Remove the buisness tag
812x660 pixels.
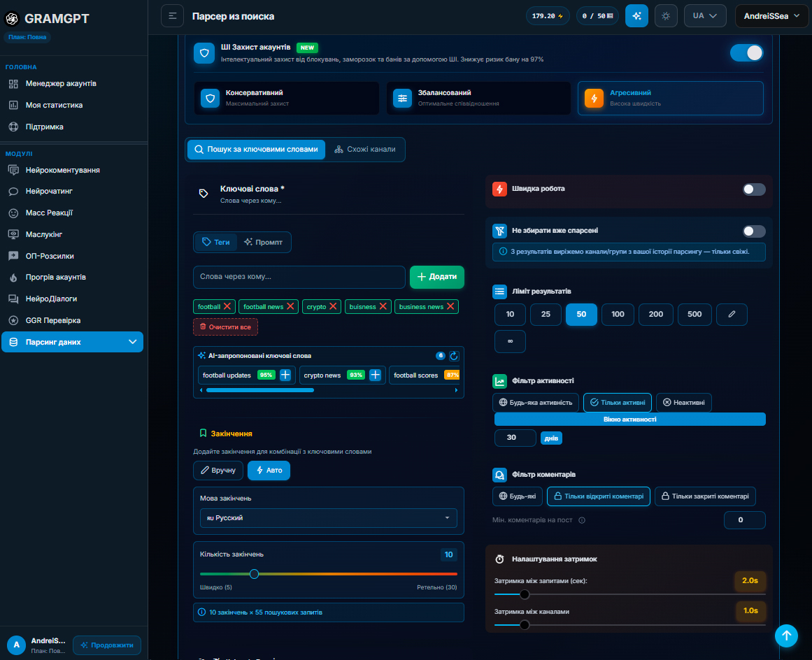(x=383, y=306)
